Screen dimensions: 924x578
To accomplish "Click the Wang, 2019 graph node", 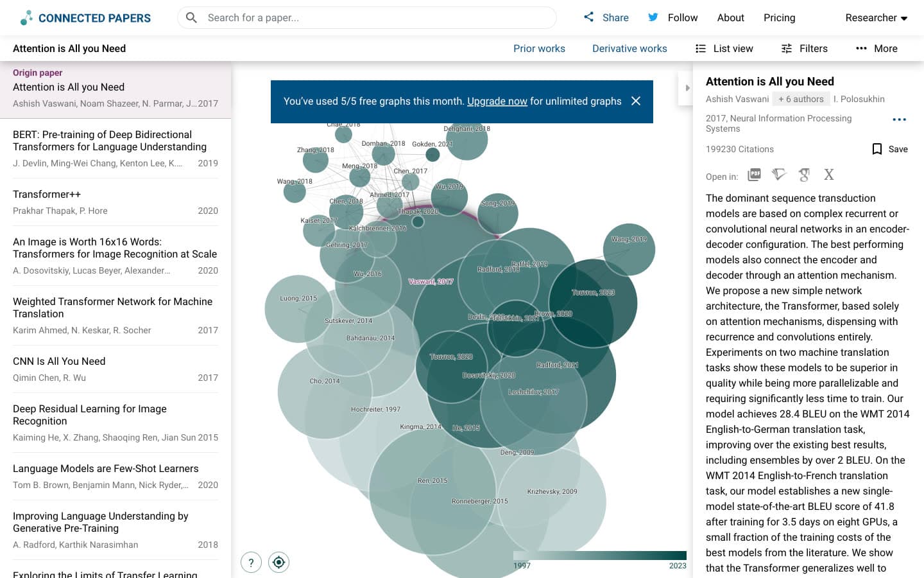I will tap(629, 249).
